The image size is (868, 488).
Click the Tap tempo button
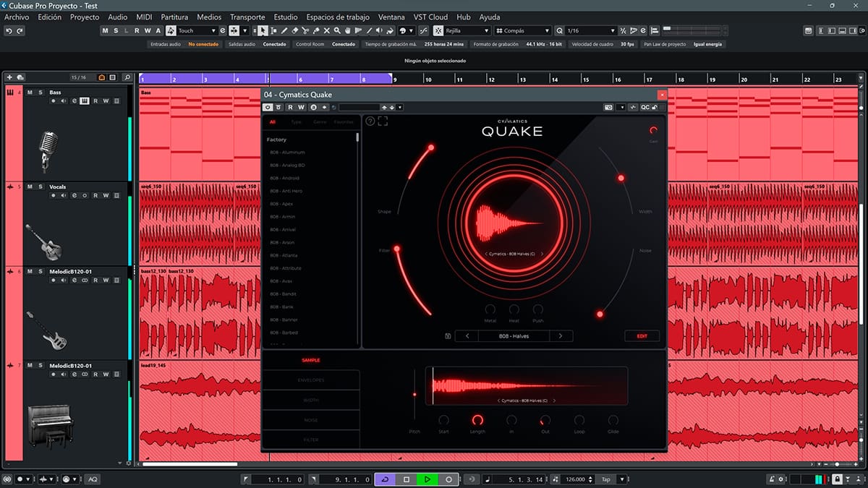tap(605, 479)
